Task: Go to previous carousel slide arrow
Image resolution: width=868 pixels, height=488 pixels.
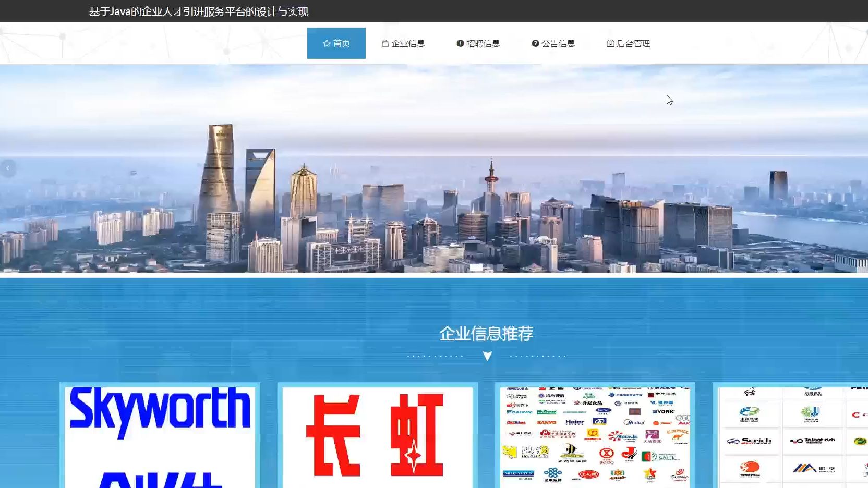Action: click(x=8, y=168)
